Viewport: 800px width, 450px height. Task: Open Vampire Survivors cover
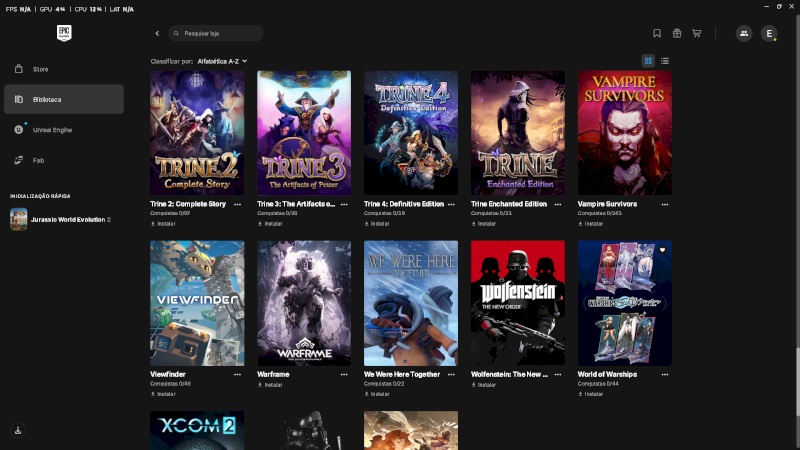(624, 133)
